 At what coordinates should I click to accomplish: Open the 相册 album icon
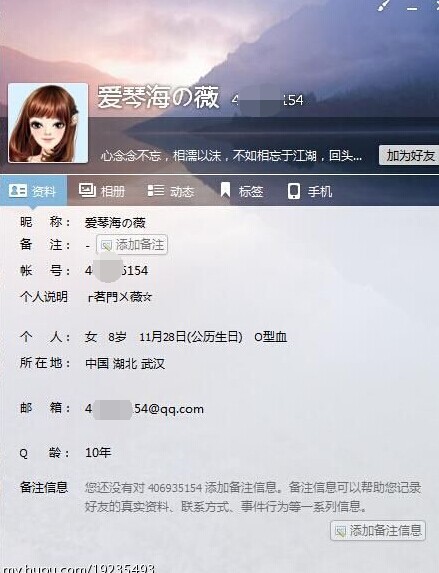[x=87, y=190]
